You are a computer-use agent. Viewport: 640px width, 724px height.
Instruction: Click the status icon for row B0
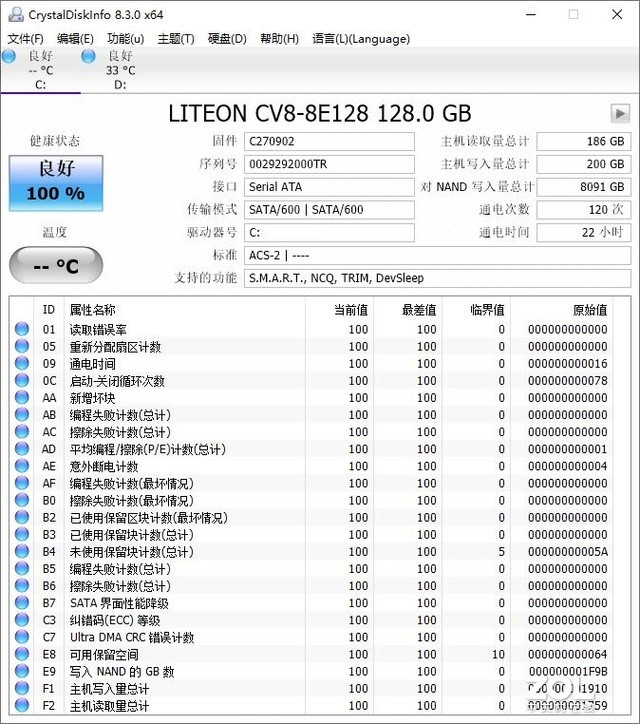(x=22, y=500)
